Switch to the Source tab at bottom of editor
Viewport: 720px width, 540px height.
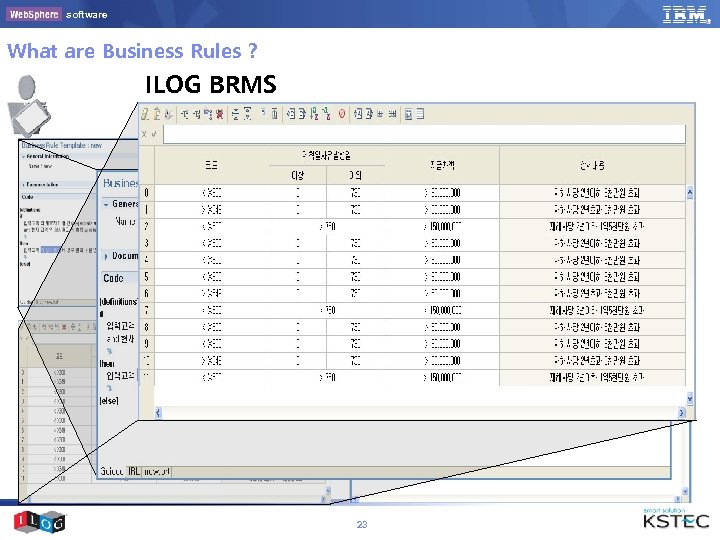click(x=112, y=471)
